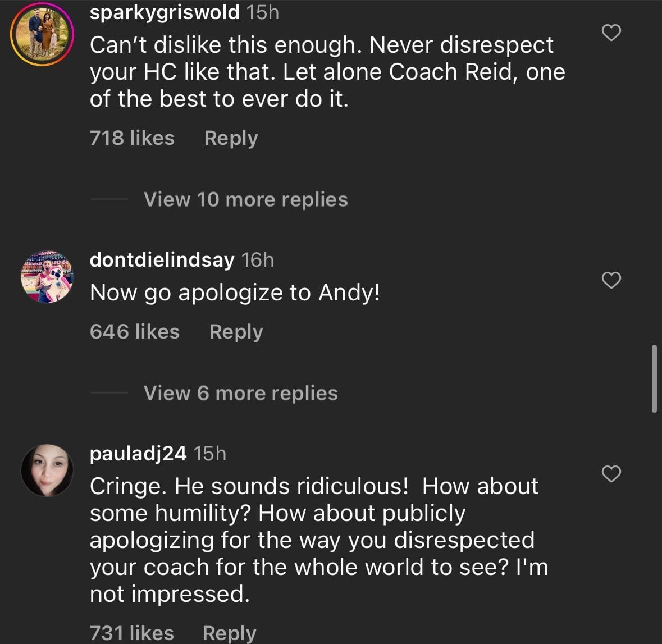Open sparkygriswold's profile picture

pos(43,34)
